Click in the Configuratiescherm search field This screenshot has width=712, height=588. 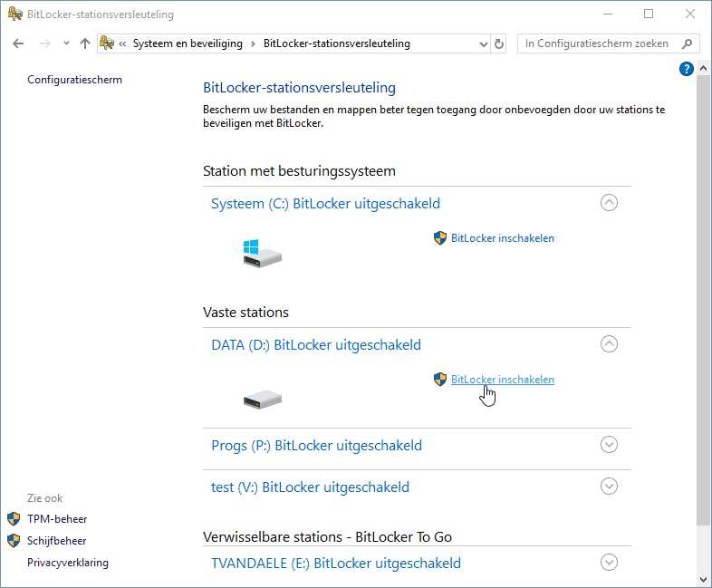[x=596, y=43]
